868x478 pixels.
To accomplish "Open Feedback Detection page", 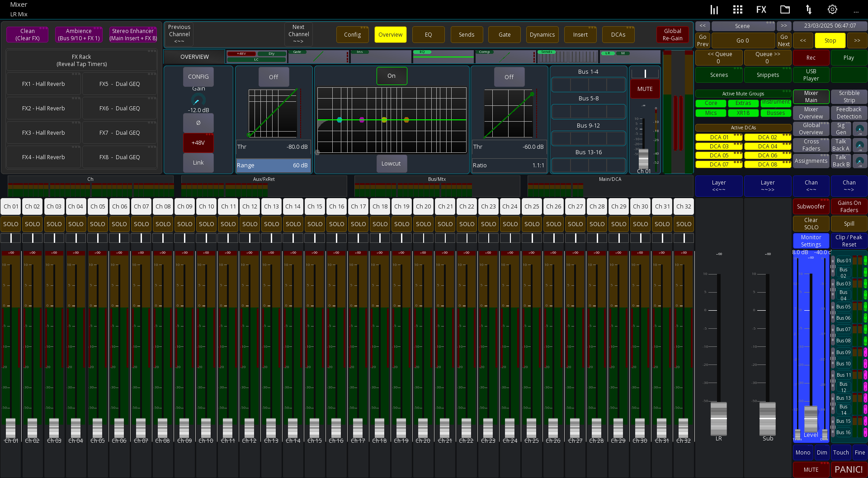I will click(x=849, y=113).
